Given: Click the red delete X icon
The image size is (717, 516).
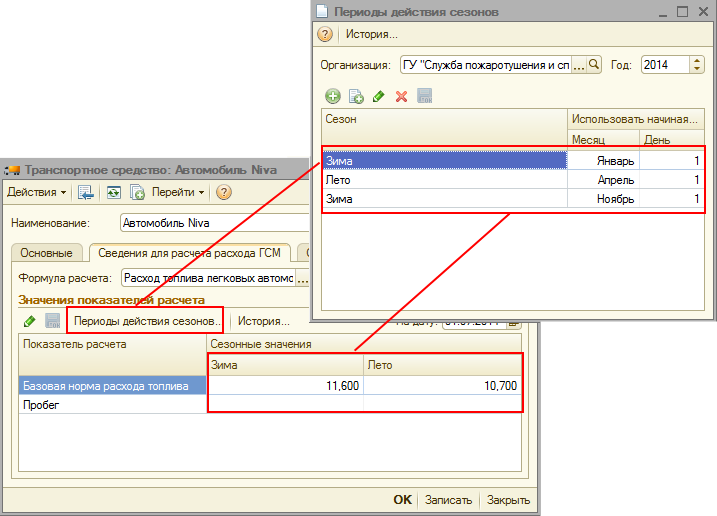Looking at the screenshot, I should 402,96.
